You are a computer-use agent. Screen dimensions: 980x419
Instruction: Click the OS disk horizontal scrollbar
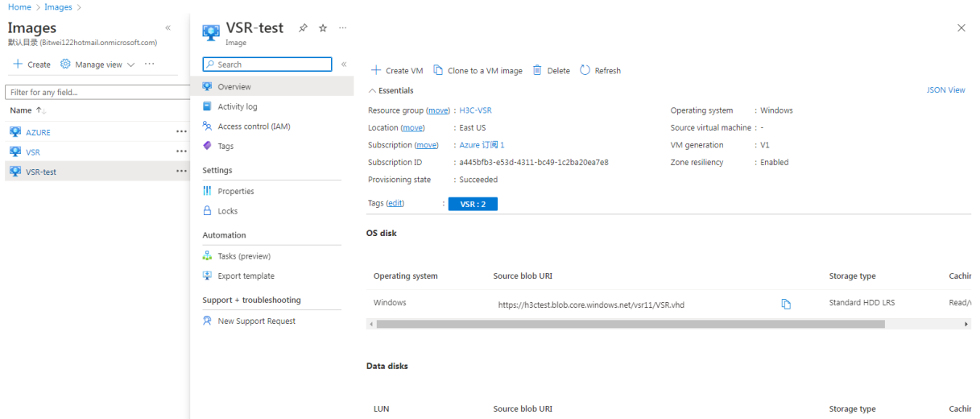tap(631, 324)
